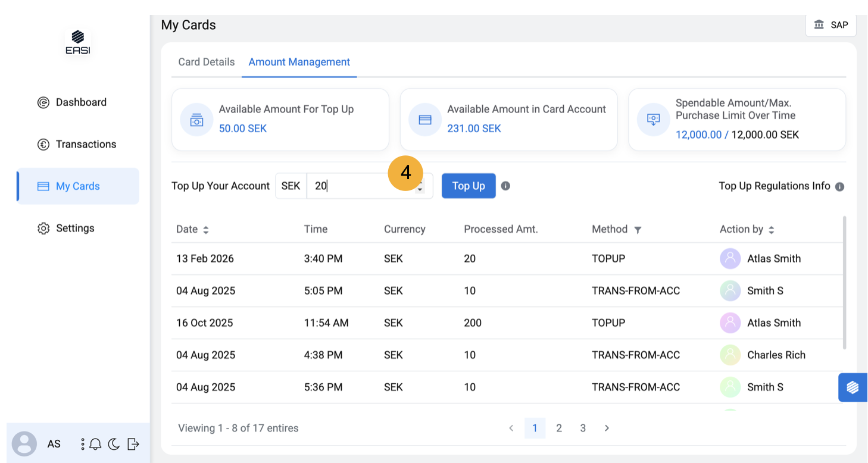Open the three-dot user menu
Viewport: 868px width, 463px height.
82,444
